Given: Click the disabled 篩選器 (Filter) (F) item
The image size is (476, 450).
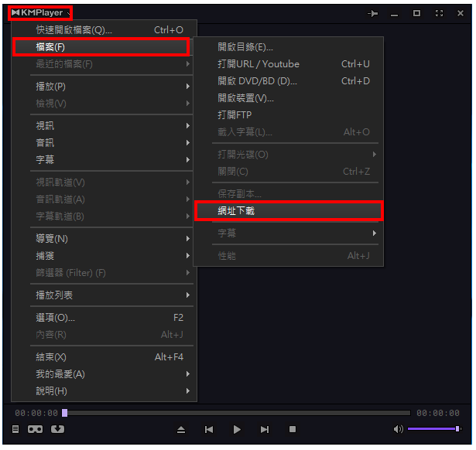Looking at the screenshot, I should point(104,273).
